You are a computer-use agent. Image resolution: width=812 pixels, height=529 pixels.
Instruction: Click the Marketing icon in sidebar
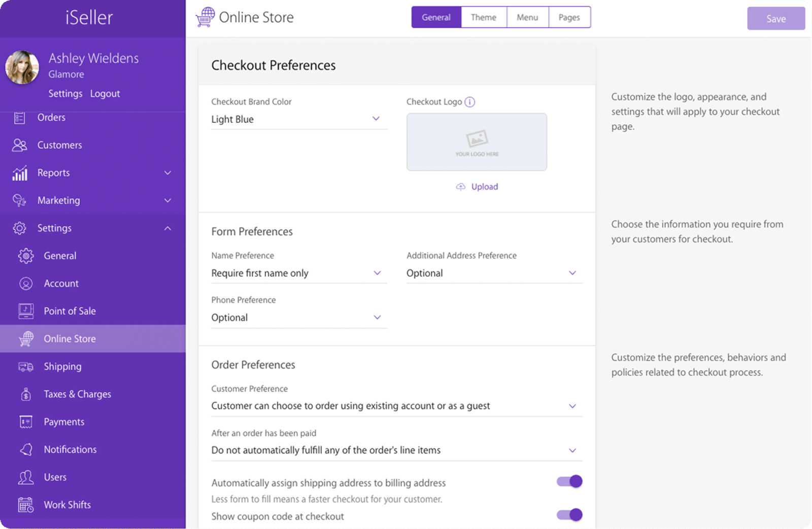(x=19, y=200)
